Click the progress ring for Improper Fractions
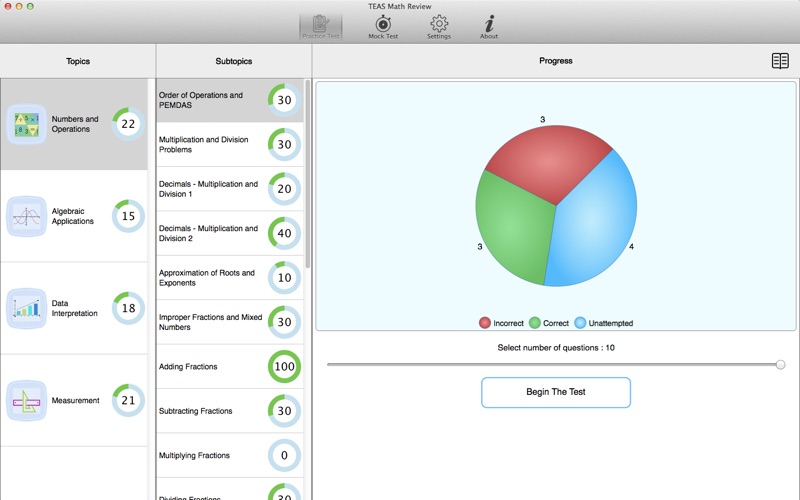 coord(284,322)
